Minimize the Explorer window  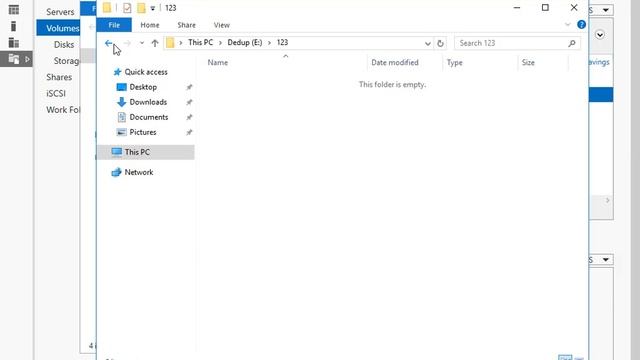[517, 8]
